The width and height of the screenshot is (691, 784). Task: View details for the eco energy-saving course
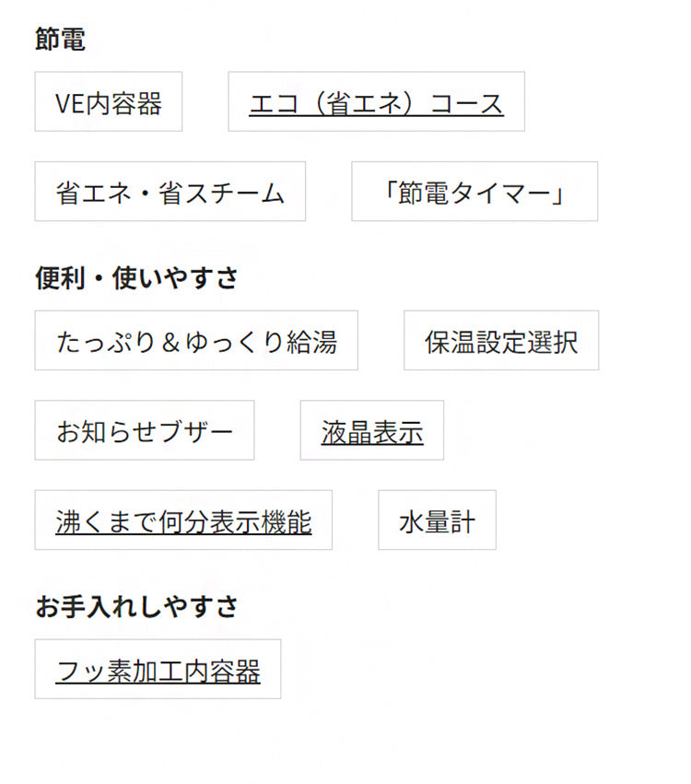[376, 102]
